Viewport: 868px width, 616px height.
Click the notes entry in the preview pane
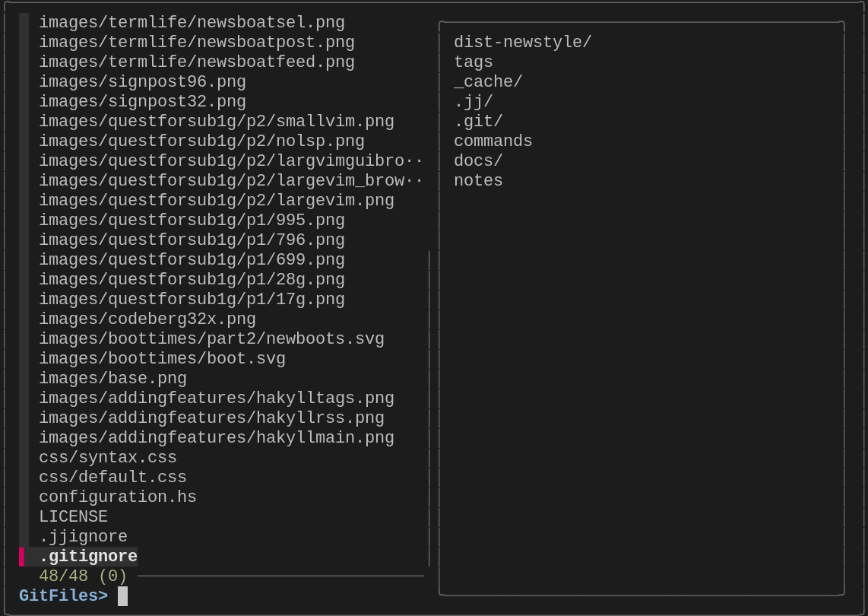tap(478, 180)
